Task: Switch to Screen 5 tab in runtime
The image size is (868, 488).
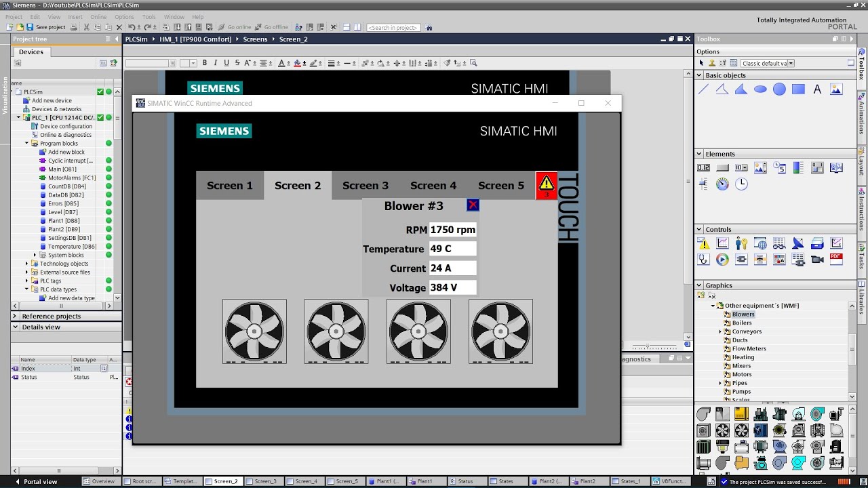Action: 501,186
